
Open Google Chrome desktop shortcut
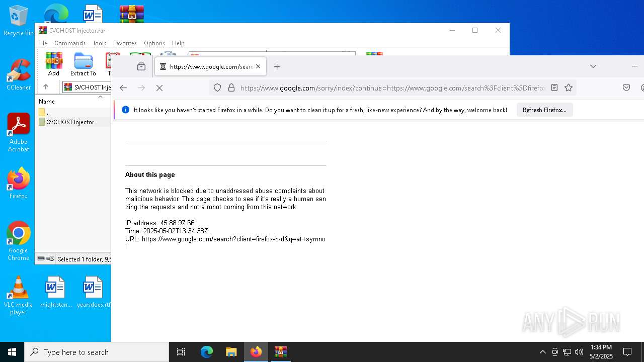18,241
